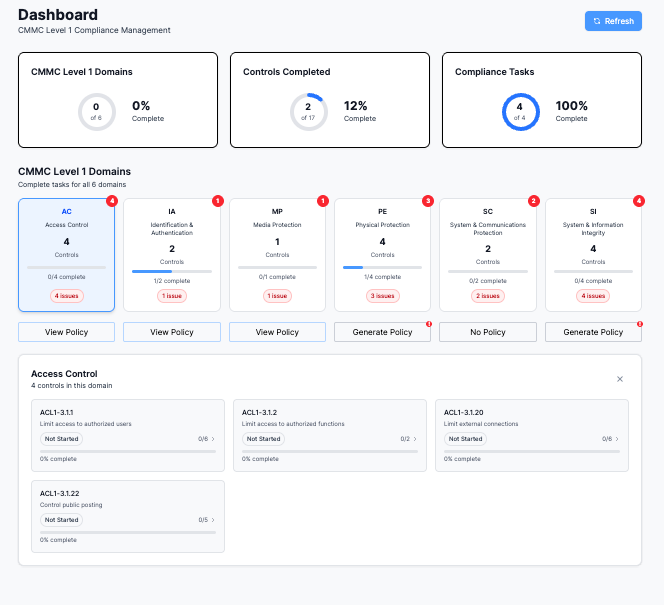664x605 pixels.
Task: Click the red 2 badge on SC card
Action: (534, 201)
